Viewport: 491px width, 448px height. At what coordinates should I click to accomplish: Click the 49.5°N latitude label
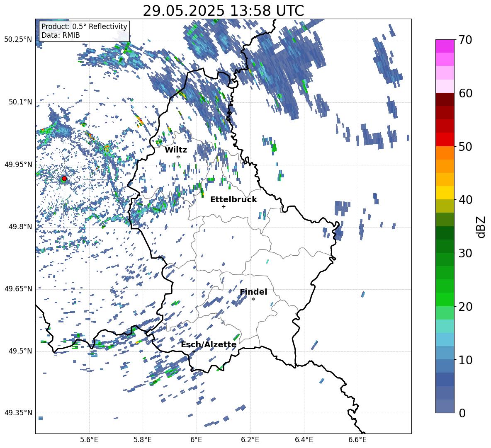pos(20,351)
